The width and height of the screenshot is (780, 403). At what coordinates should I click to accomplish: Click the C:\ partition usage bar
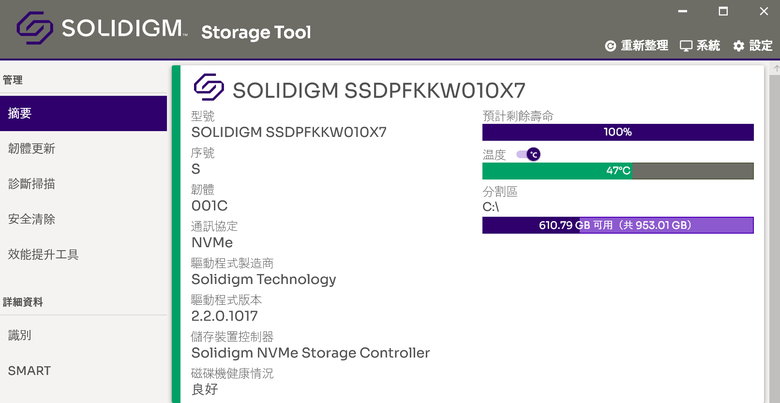coord(618,225)
